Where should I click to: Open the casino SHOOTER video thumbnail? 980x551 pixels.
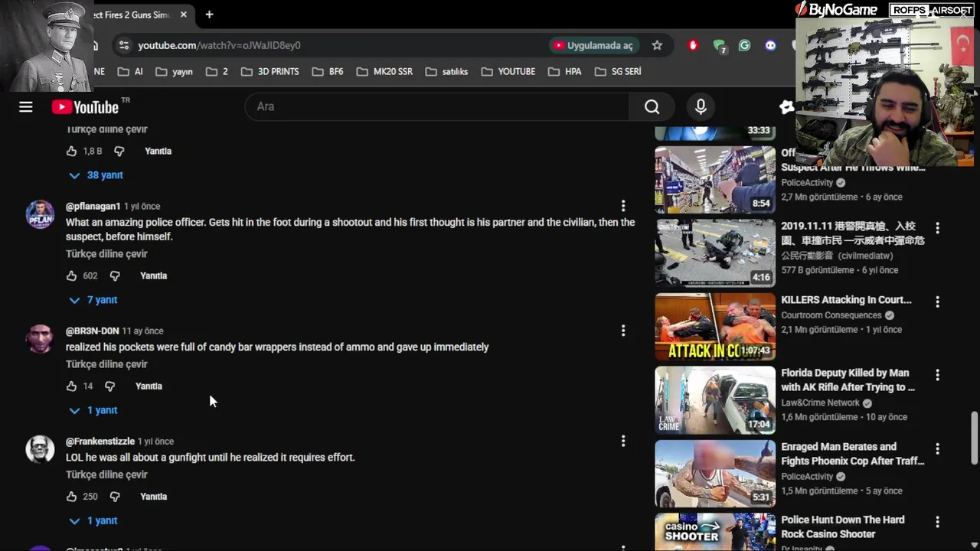click(715, 532)
